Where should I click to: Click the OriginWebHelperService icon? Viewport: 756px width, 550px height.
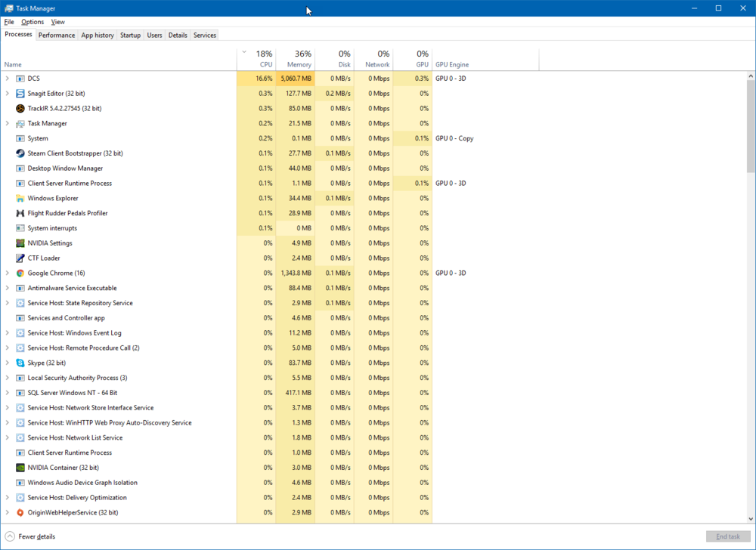(x=20, y=512)
